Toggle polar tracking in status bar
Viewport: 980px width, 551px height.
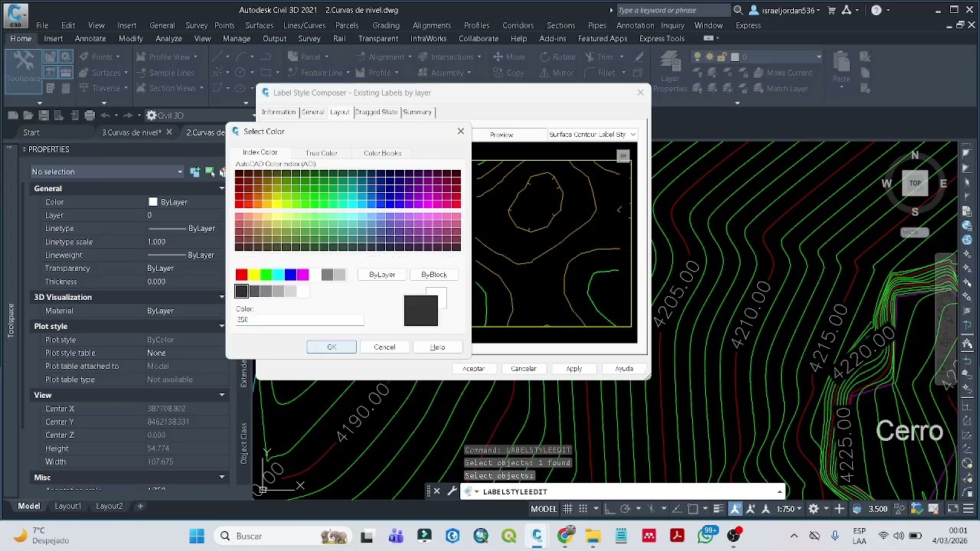626,508
